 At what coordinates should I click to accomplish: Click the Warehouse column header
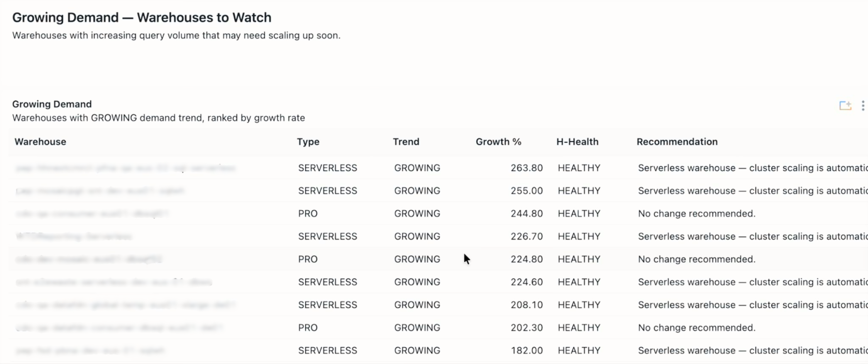click(x=40, y=142)
